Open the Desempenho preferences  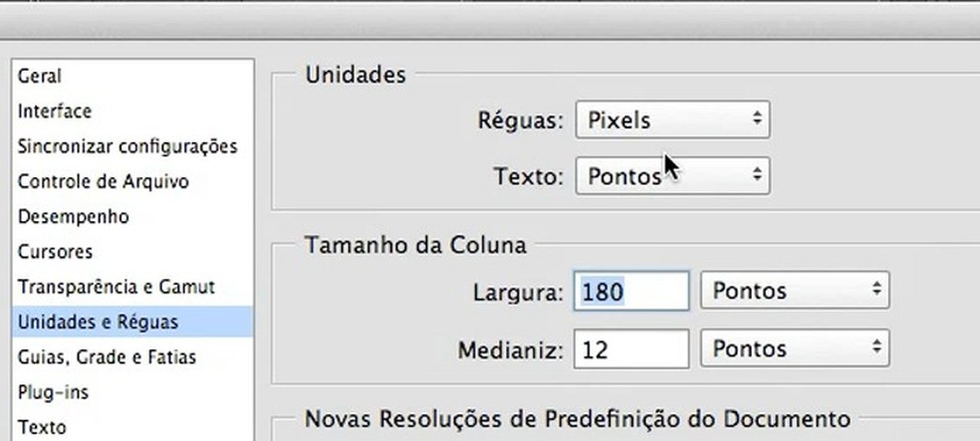(73, 216)
